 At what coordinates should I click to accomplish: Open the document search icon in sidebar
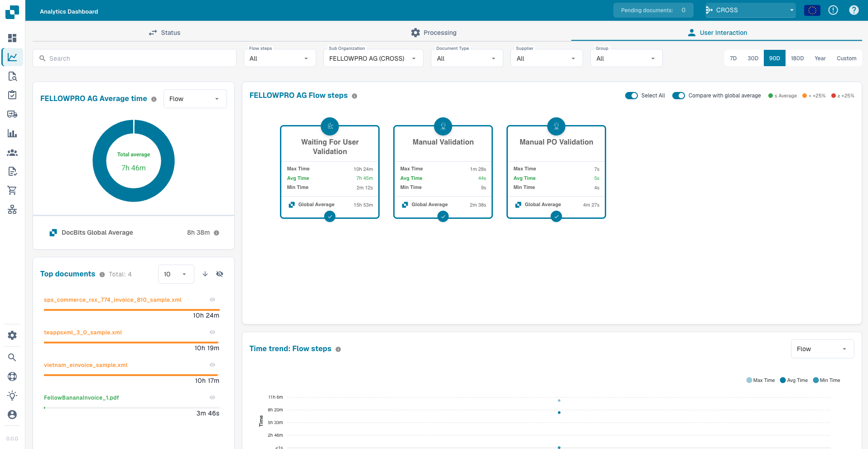click(x=12, y=76)
